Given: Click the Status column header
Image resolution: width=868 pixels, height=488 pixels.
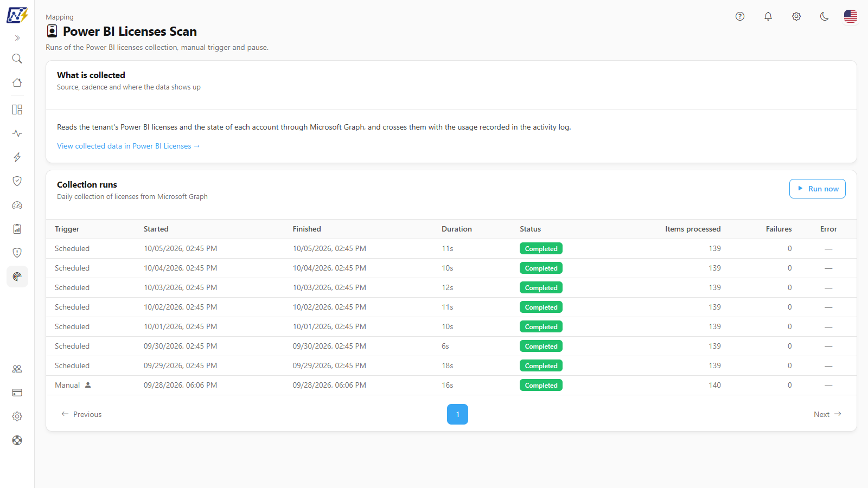Looking at the screenshot, I should point(531,229).
